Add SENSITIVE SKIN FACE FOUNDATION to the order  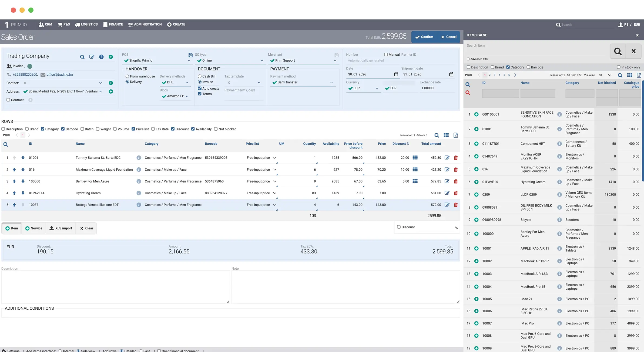476,114
